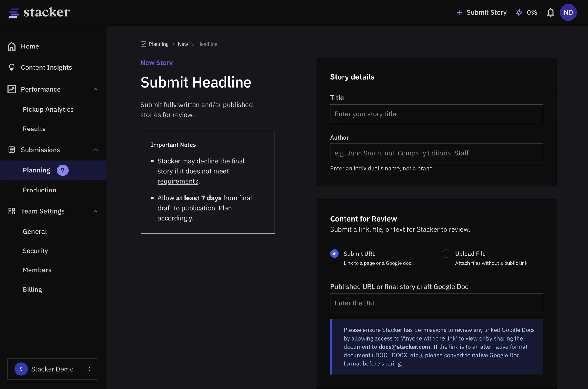The width and height of the screenshot is (588, 389).
Task: Click the Content for Review heading
Action: [x=363, y=219]
